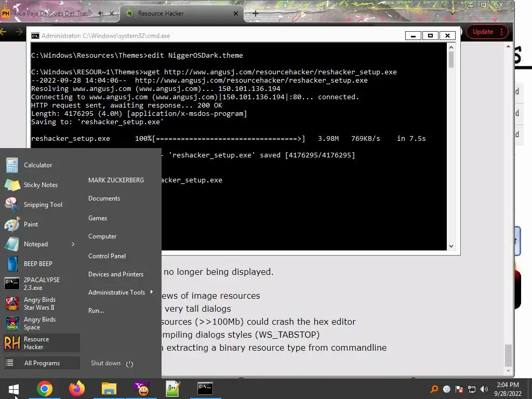Switch to the cmd.exe taskbar window

click(x=205, y=389)
